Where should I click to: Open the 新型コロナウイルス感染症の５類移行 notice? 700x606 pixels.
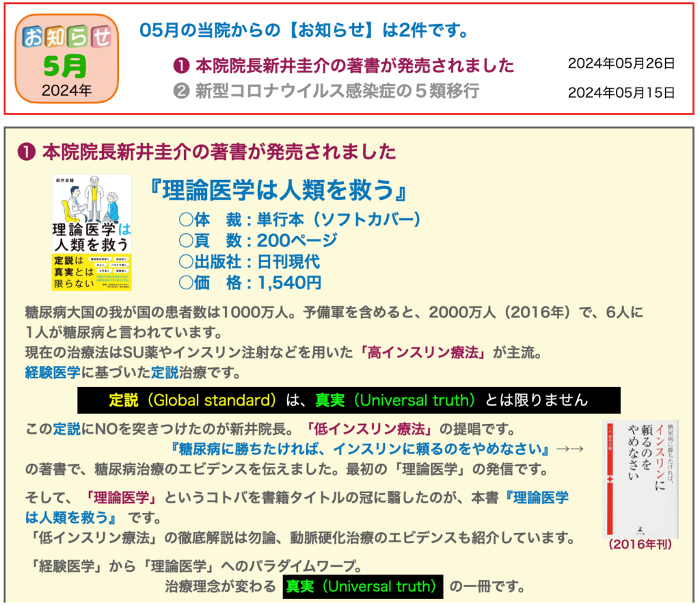(337, 90)
